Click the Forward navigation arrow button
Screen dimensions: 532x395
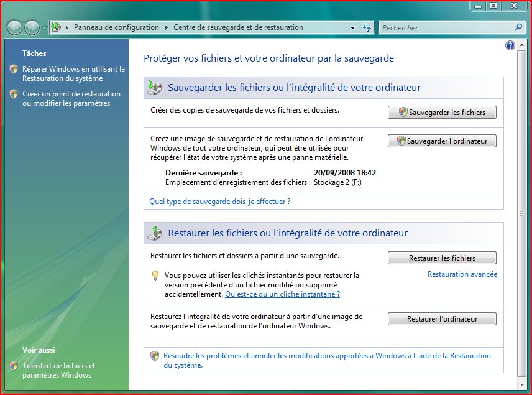tap(32, 27)
